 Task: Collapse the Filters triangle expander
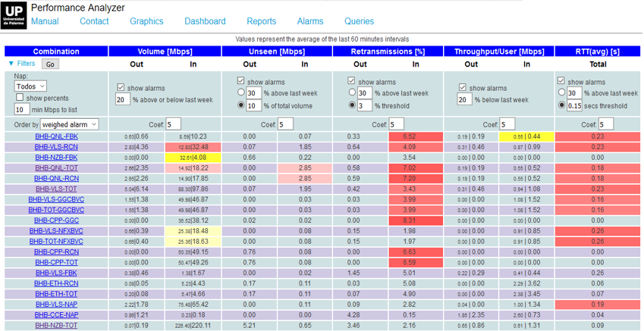11,64
